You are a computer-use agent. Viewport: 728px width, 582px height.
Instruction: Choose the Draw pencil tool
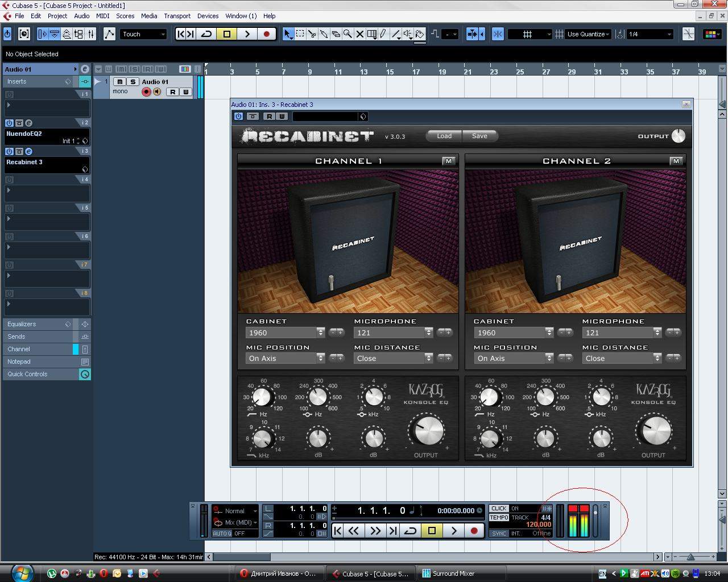point(384,34)
